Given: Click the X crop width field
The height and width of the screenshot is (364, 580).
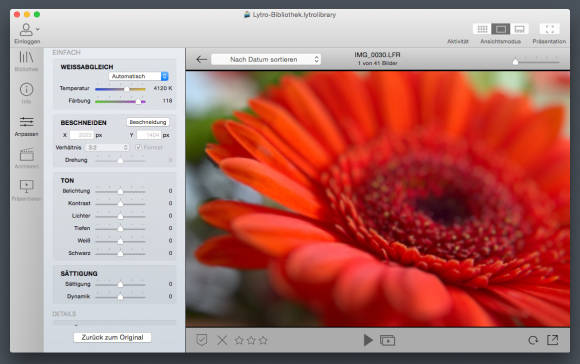Looking at the screenshot, I should [81, 135].
